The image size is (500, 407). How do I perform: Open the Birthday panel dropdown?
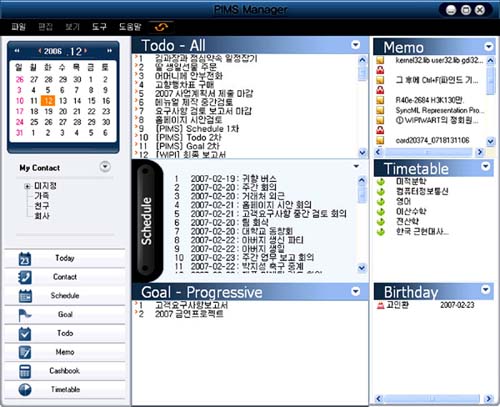click(x=486, y=290)
